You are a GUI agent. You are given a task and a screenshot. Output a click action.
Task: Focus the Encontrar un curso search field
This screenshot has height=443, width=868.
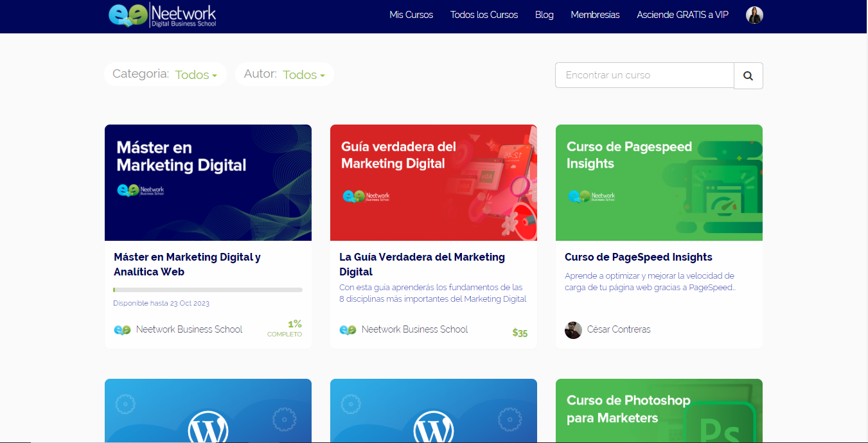(x=644, y=75)
